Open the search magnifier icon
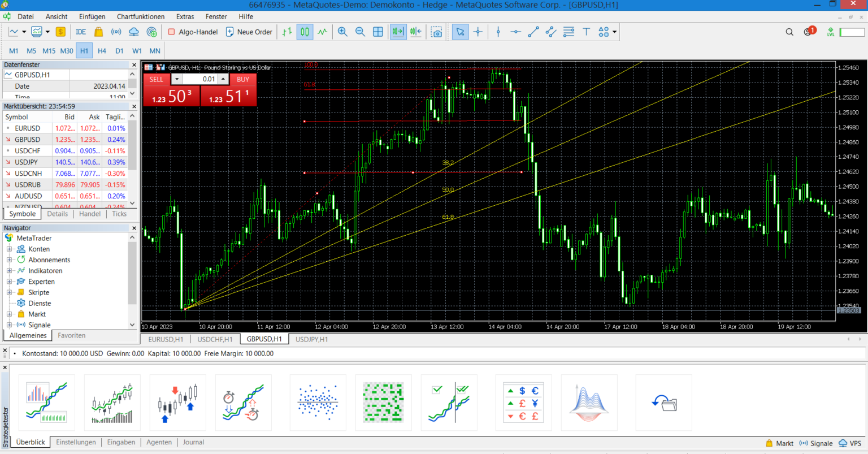This screenshot has height=454, width=868. click(x=789, y=32)
